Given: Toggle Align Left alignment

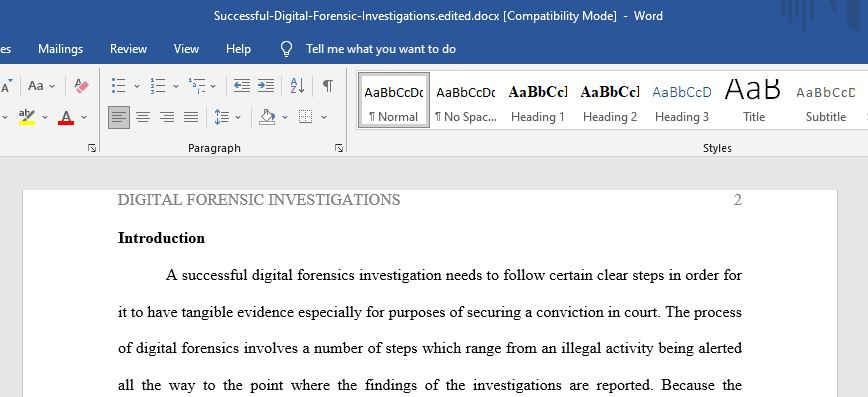Looking at the screenshot, I should coord(118,117).
